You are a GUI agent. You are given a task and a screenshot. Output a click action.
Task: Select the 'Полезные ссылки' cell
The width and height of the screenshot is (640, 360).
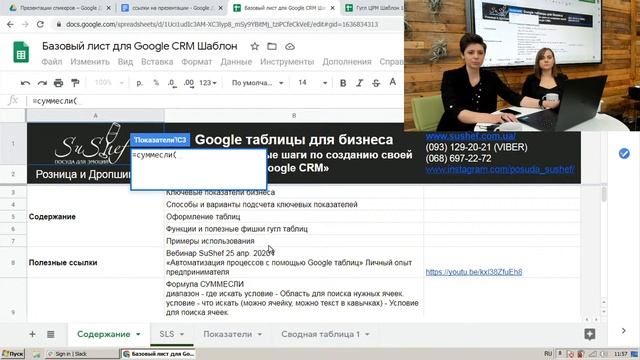click(95, 262)
